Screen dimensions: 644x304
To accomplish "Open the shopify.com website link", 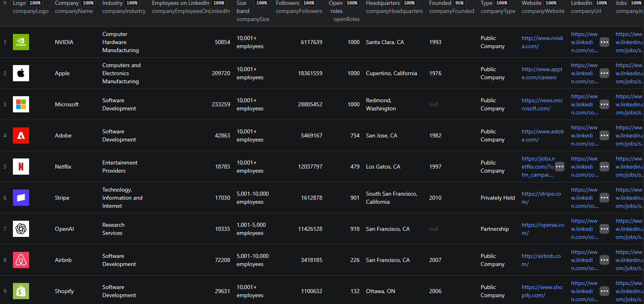I will (542, 291).
